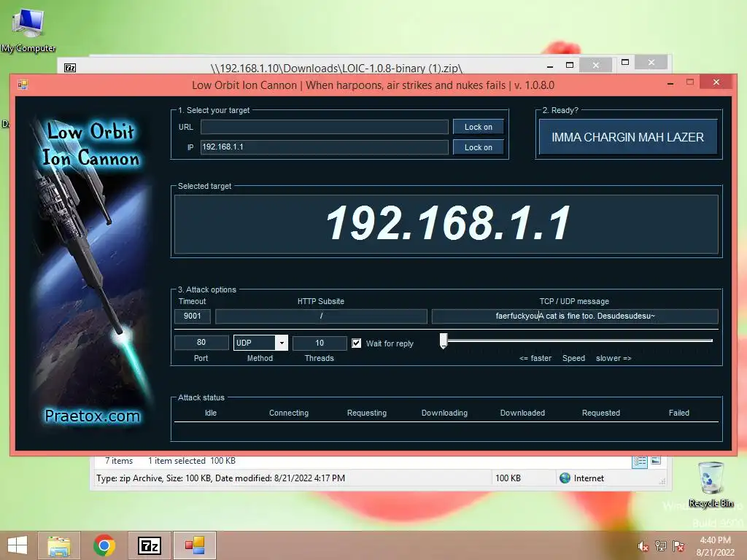Click the Idle status column header
The image size is (747, 560).
(x=211, y=413)
